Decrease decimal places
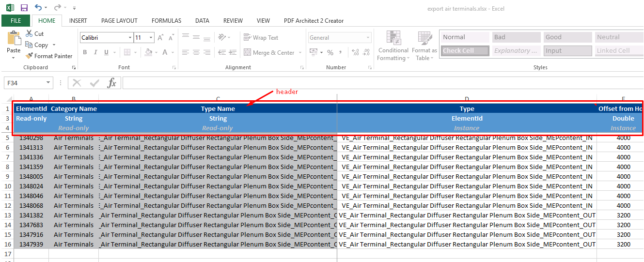This screenshot has height=262, width=644. pos(367,52)
